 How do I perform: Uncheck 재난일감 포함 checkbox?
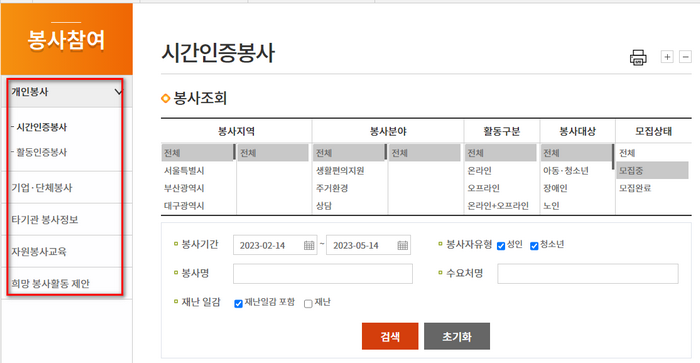(x=238, y=304)
